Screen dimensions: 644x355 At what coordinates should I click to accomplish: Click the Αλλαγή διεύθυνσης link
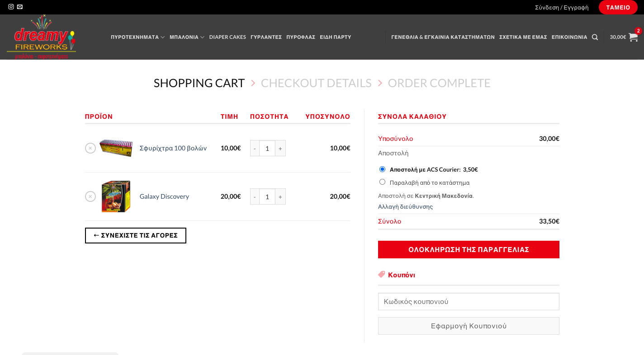tap(405, 206)
